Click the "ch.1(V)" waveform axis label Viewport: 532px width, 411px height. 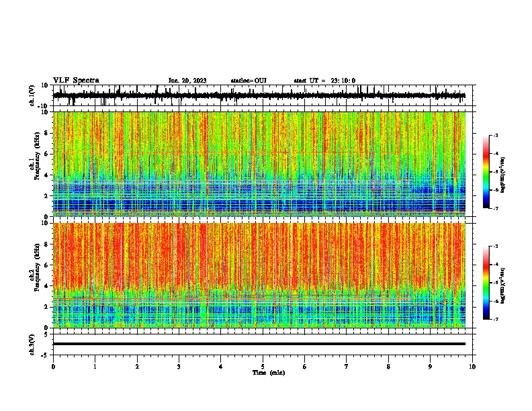pos(32,95)
